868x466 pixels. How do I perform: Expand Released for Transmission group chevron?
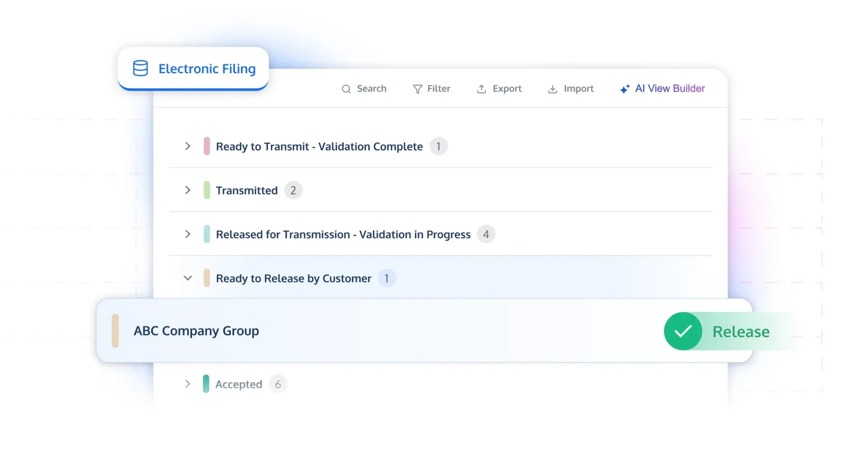click(x=187, y=234)
